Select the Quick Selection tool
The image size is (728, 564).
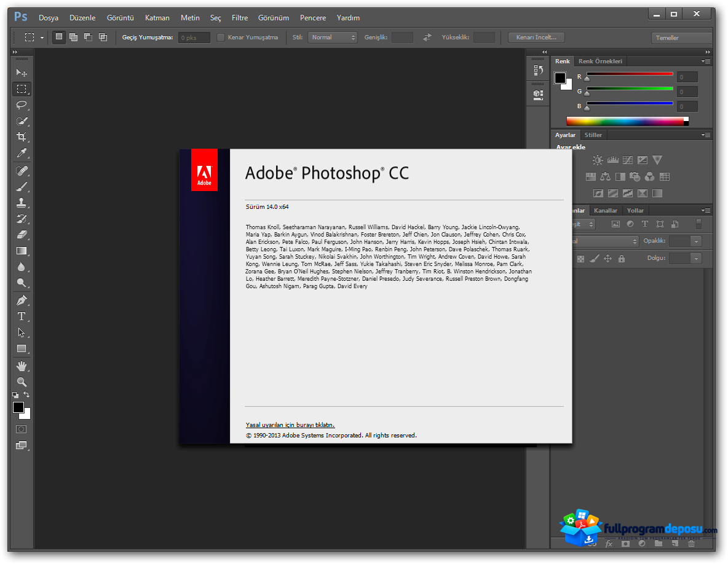click(x=22, y=121)
